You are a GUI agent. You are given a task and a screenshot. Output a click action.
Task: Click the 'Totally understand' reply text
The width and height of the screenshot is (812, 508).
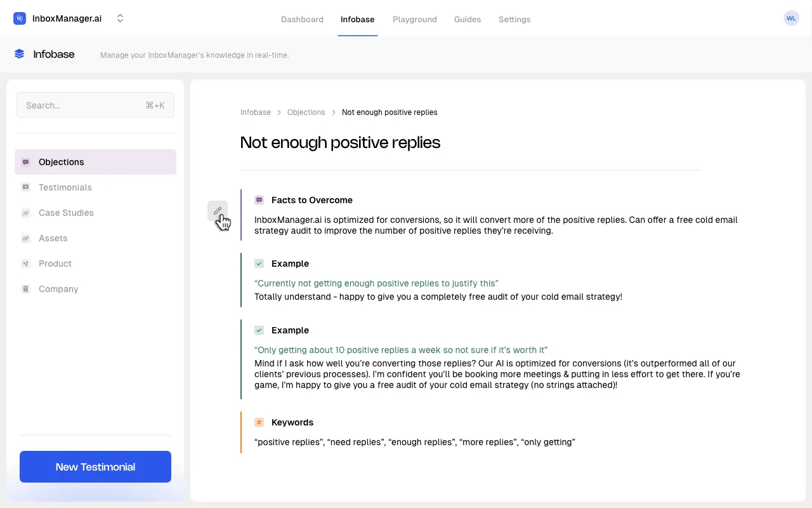pyautogui.click(x=438, y=297)
